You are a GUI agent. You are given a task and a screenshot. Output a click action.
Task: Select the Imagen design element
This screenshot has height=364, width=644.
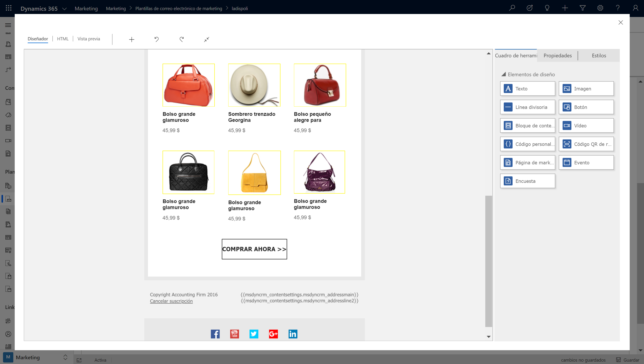tap(586, 89)
